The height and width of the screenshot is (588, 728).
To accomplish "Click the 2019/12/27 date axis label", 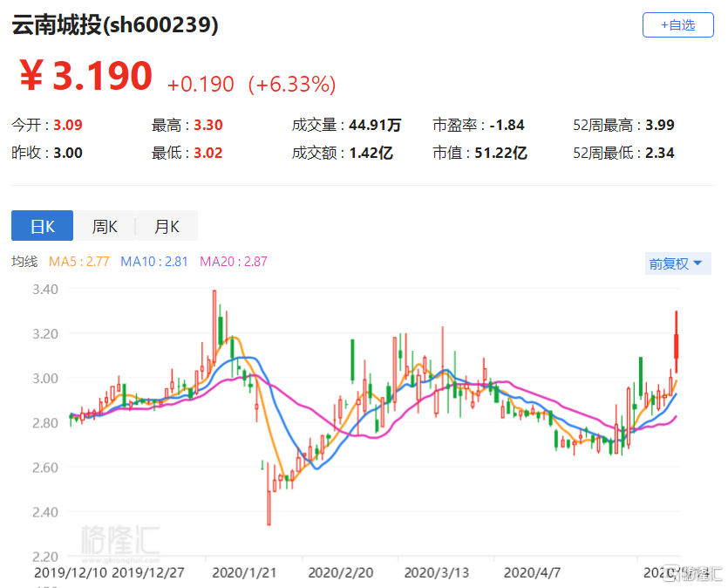I will pos(148,572).
